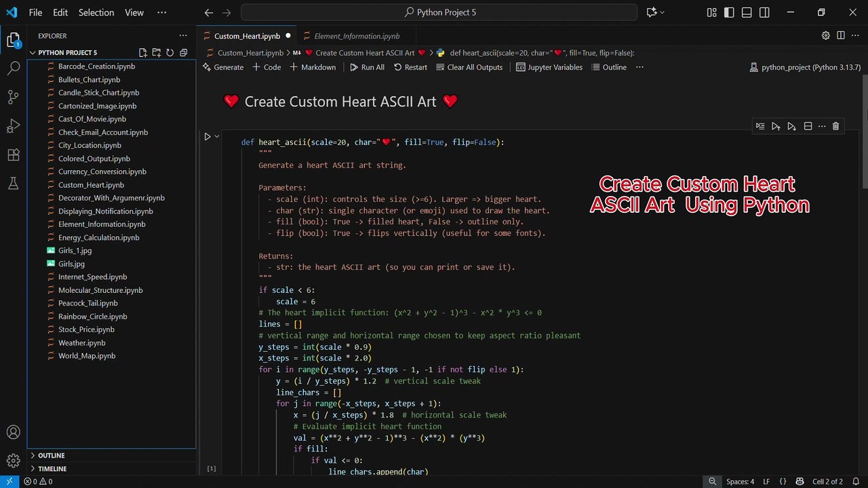The height and width of the screenshot is (488, 868).
Task: Click Spaces: 4 in status bar
Action: coord(740,481)
